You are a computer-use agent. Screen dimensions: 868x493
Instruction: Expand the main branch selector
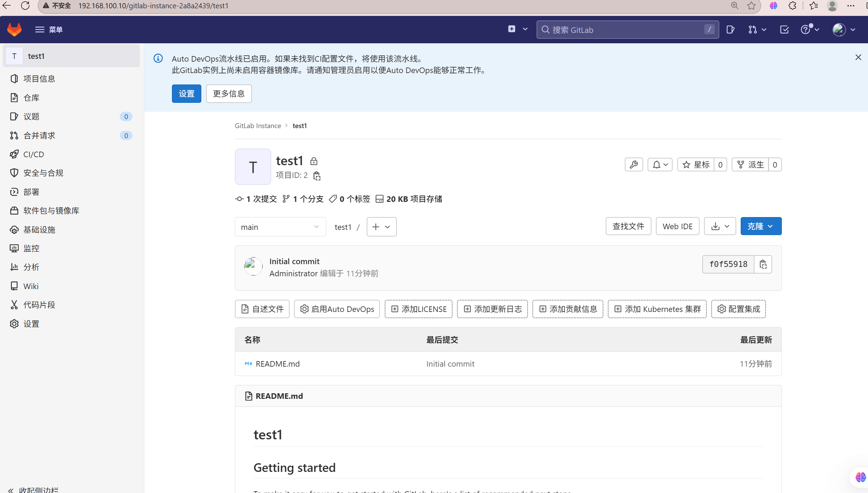pos(280,227)
